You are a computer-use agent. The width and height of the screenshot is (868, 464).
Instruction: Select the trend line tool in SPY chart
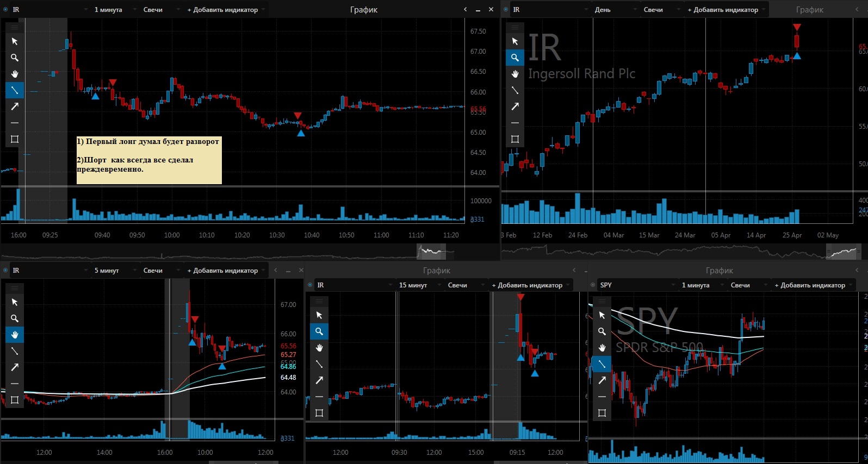602,364
